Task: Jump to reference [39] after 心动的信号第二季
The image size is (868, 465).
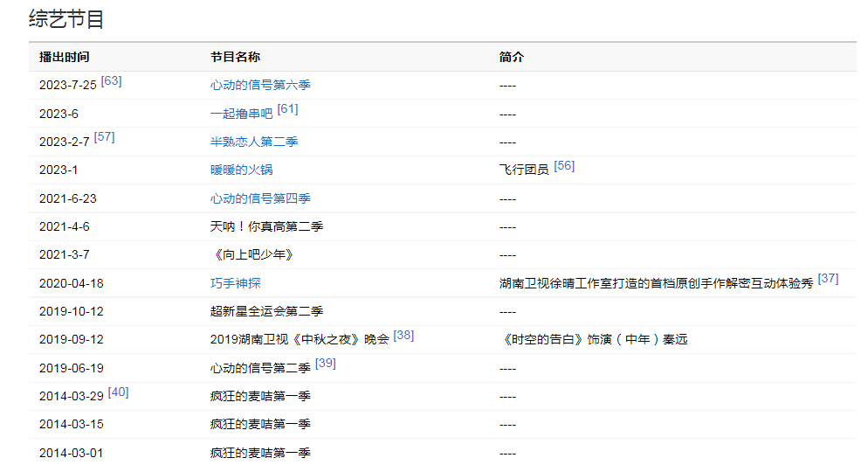Action: (x=325, y=364)
